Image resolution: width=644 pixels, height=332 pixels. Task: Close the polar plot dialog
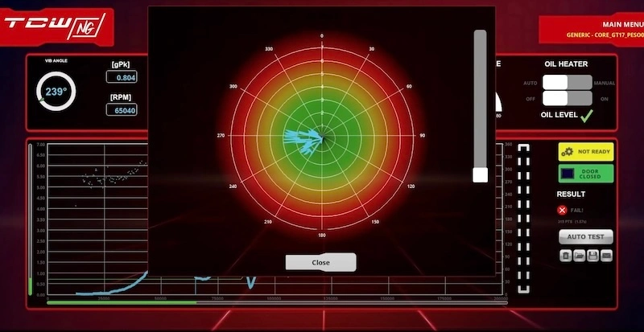click(x=320, y=262)
